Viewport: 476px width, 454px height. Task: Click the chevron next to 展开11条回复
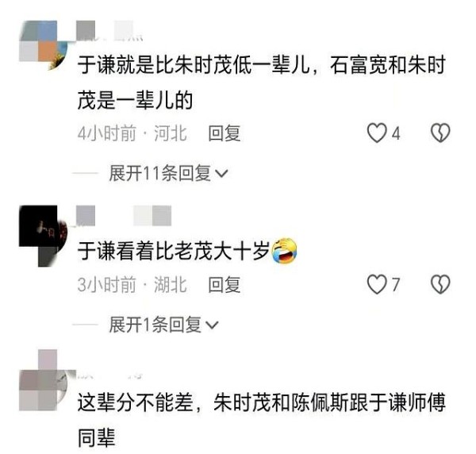[221, 174]
